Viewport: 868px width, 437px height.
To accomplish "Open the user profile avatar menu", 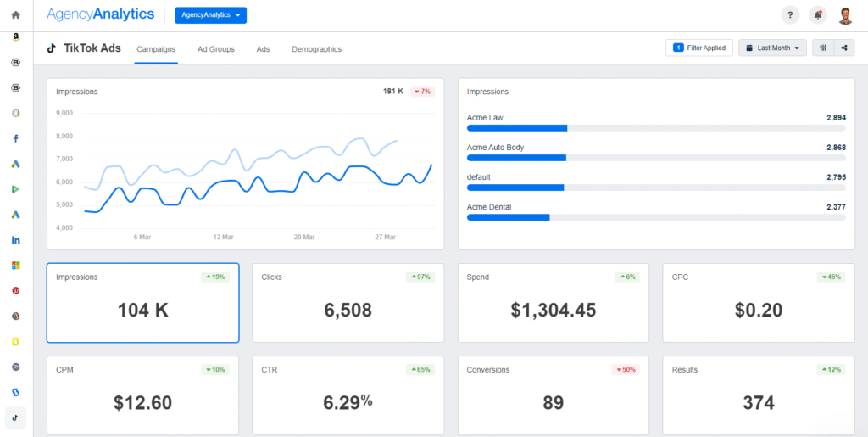I will coord(845,15).
